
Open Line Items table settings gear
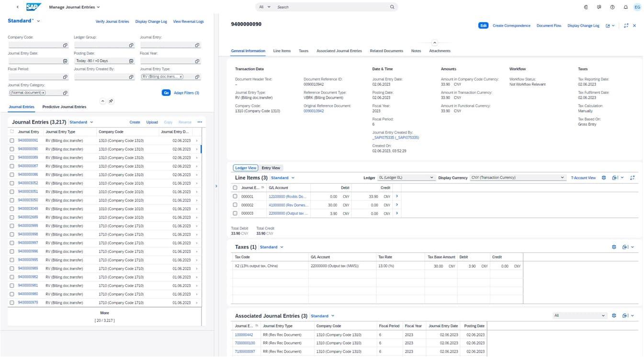[604, 178]
